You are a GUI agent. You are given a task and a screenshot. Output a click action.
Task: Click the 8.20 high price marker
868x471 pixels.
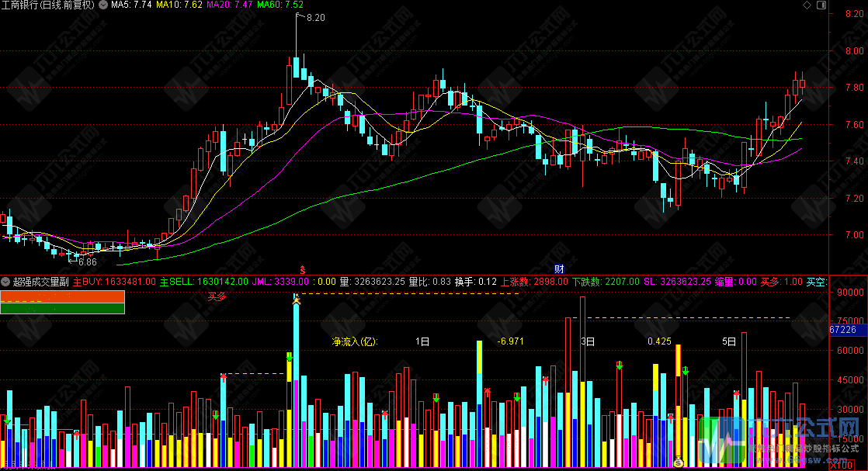pyautogui.click(x=315, y=18)
